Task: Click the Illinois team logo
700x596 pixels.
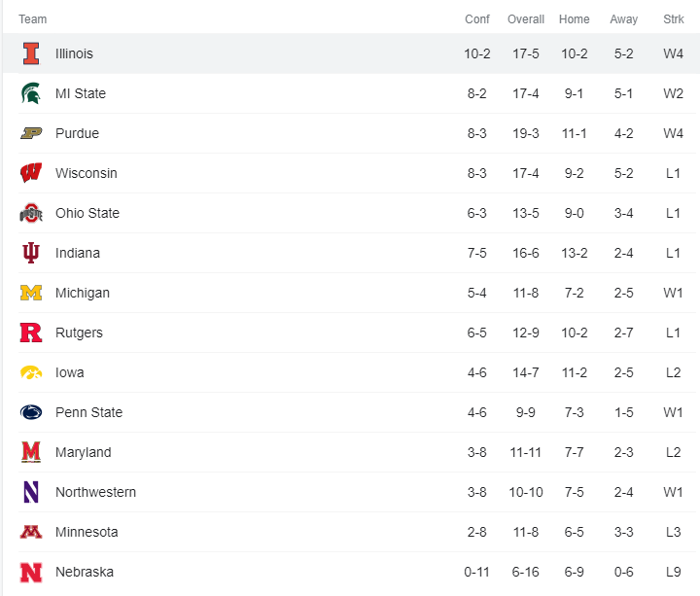Action: [31, 53]
